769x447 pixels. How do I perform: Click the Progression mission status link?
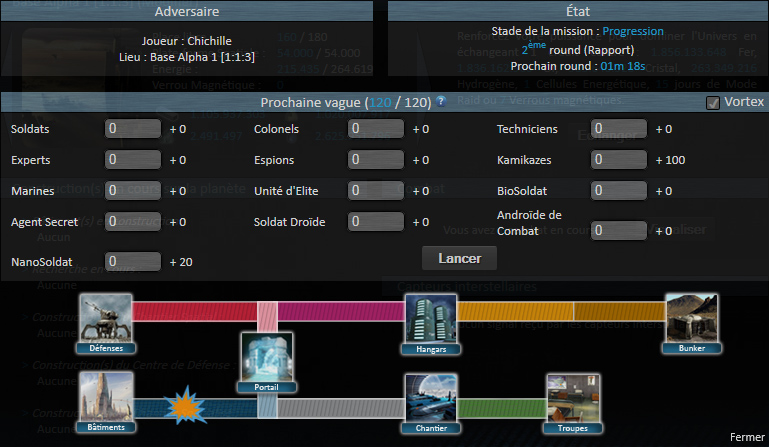[x=631, y=31]
